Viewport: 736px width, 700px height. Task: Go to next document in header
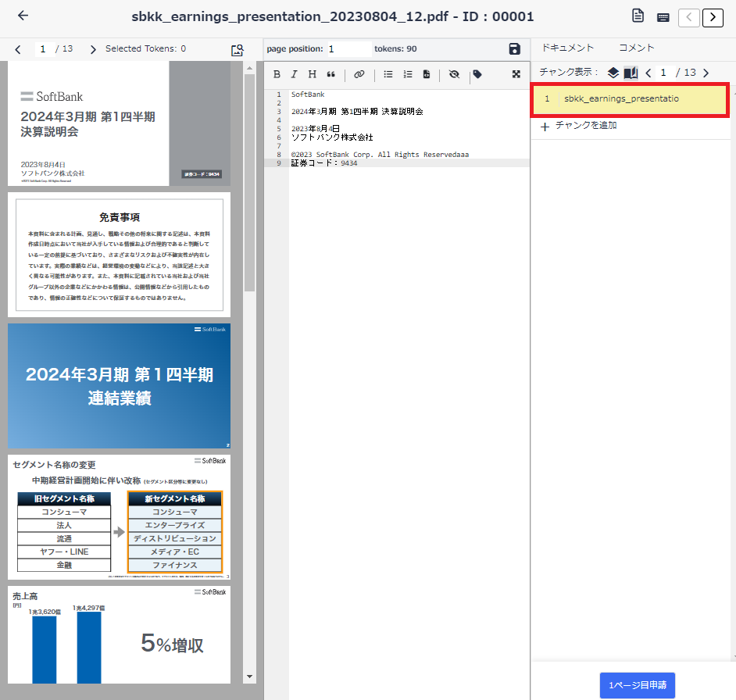pyautogui.click(x=713, y=18)
